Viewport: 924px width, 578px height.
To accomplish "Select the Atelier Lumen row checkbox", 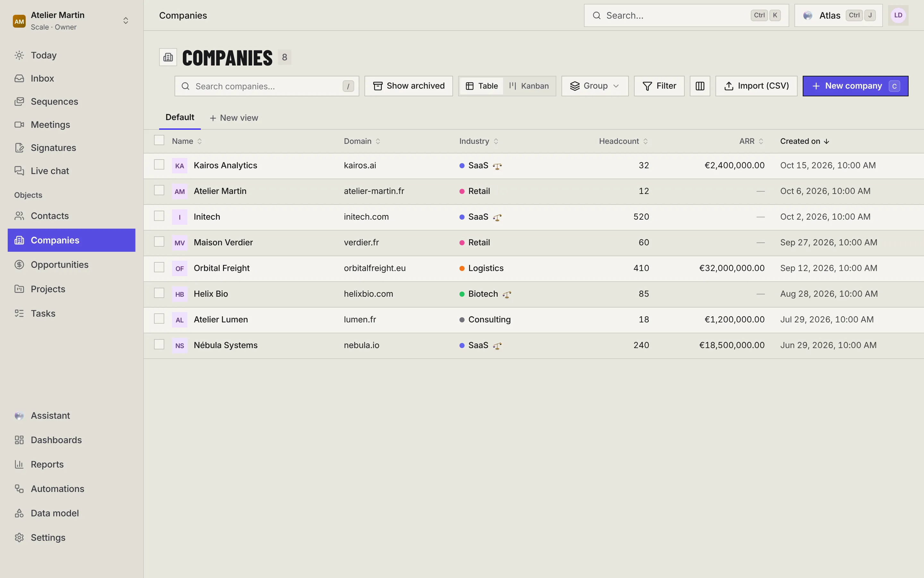I will pos(159,319).
